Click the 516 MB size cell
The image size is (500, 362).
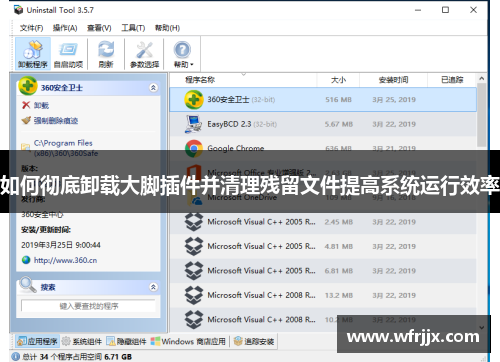pyautogui.click(x=338, y=100)
